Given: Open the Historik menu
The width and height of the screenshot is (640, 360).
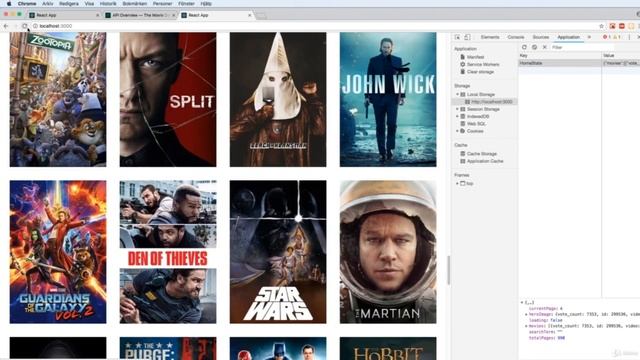Looking at the screenshot, I should tap(108, 3).
